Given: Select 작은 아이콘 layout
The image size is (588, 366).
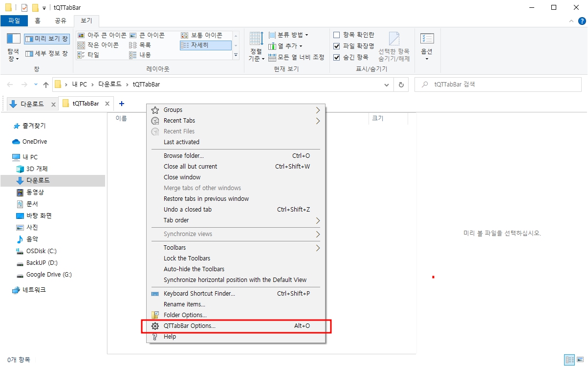Looking at the screenshot, I should (x=98, y=45).
